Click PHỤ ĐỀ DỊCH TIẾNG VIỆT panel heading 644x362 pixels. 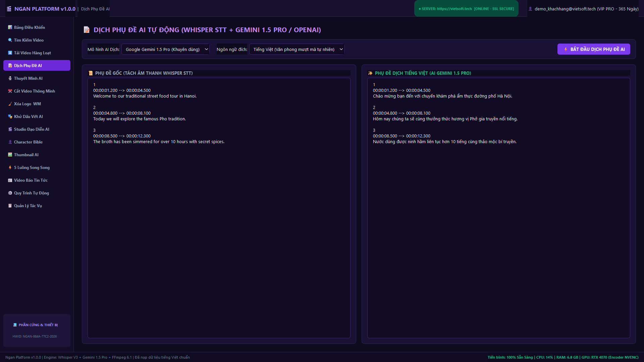pyautogui.click(x=423, y=73)
